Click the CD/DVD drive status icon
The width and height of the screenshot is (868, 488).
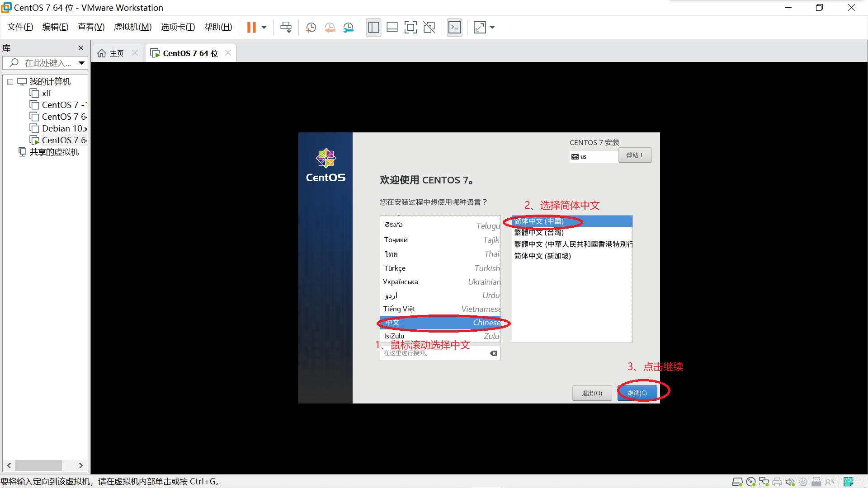tap(751, 482)
